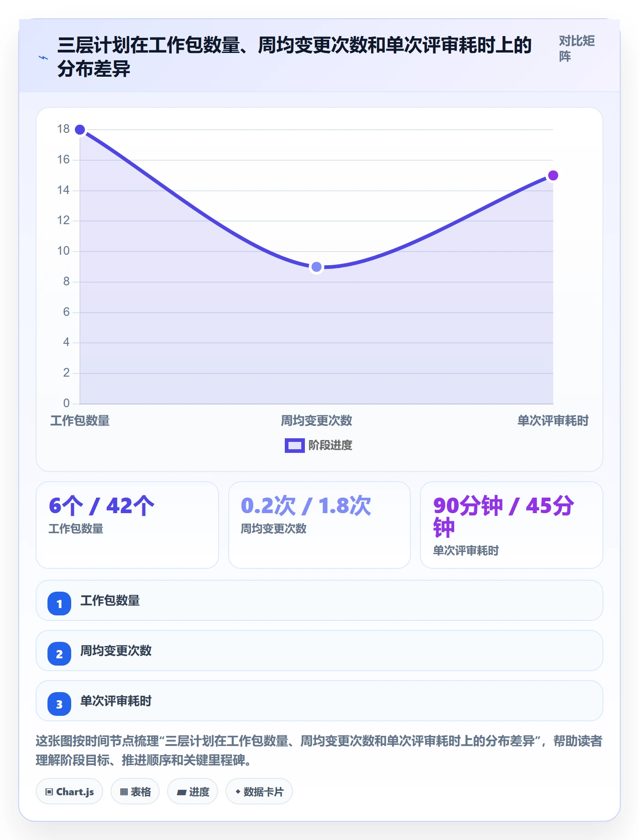The height and width of the screenshot is (840, 639).
Task: Click the 对比矩阵 label in the header
Action: tap(576, 48)
